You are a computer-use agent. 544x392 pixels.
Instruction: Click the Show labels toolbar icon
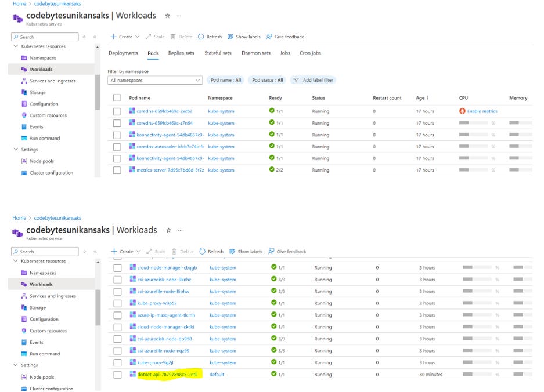click(230, 36)
